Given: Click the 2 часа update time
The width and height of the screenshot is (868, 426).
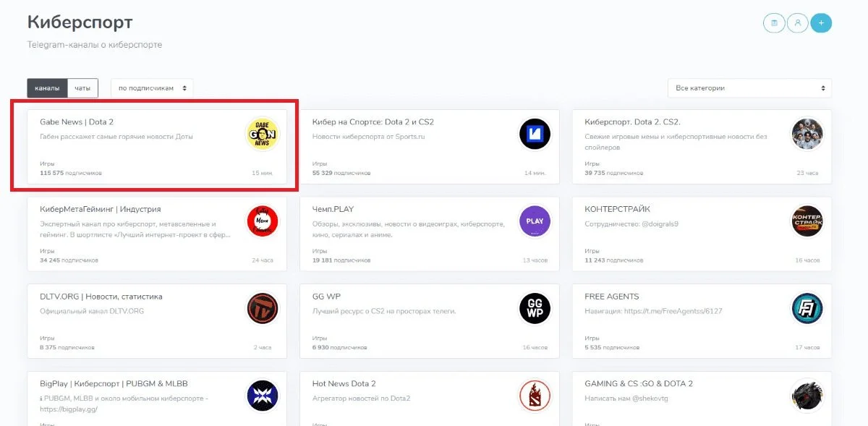Looking at the screenshot, I should (x=263, y=348).
